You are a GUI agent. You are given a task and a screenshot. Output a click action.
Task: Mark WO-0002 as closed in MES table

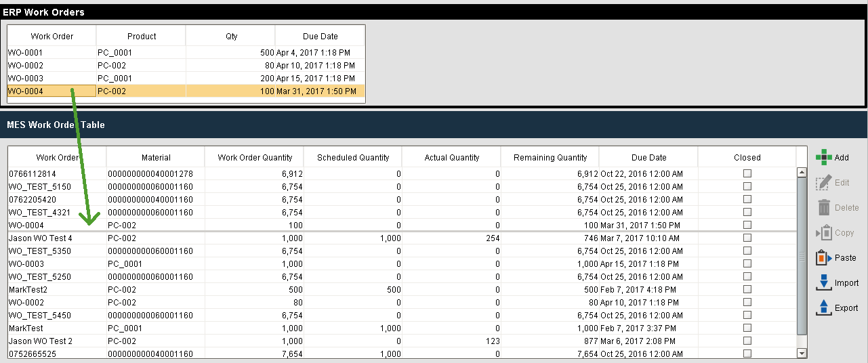747,302
